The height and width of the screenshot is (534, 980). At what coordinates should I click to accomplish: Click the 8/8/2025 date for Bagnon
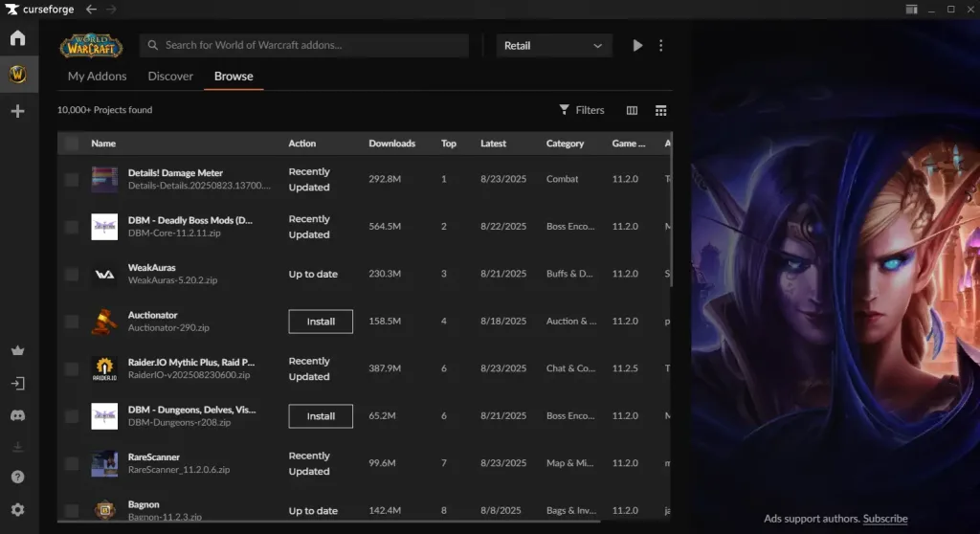(501, 510)
